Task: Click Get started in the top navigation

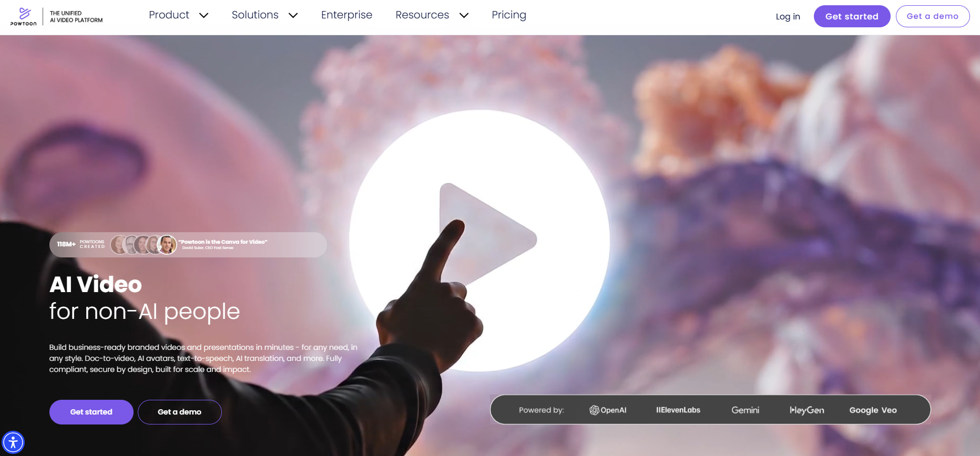Action: tap(852, 16)
